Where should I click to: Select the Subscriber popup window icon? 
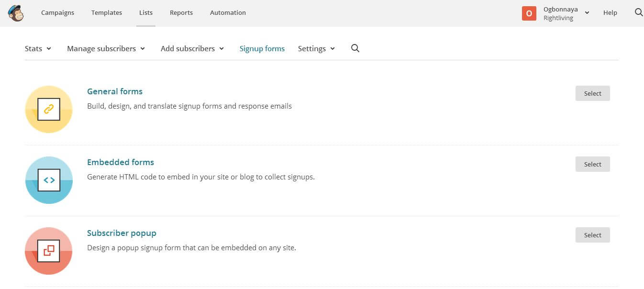(x=48, y=251)
